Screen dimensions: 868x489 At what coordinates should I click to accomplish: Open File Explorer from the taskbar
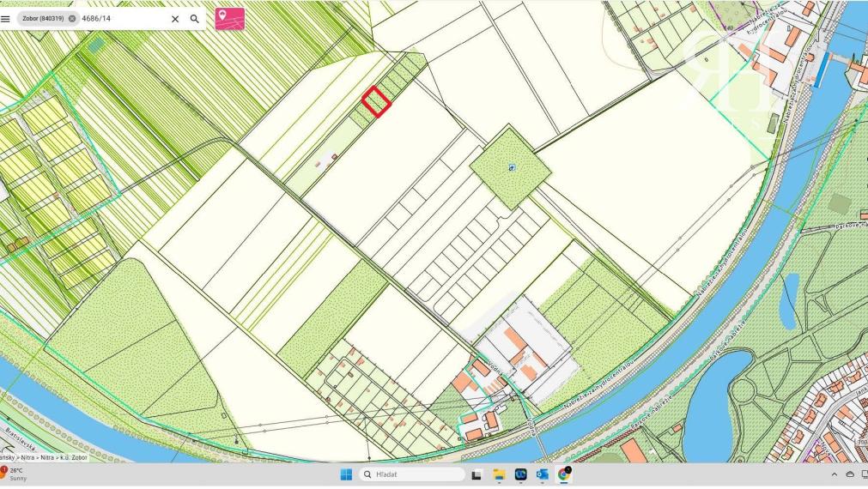click(x=498, y=474)
